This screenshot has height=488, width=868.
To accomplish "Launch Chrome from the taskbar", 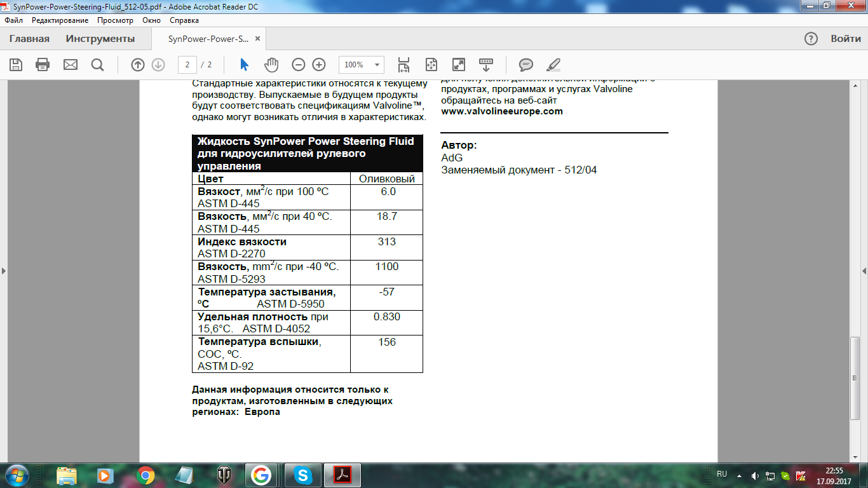I will click(x=146, y=475).
